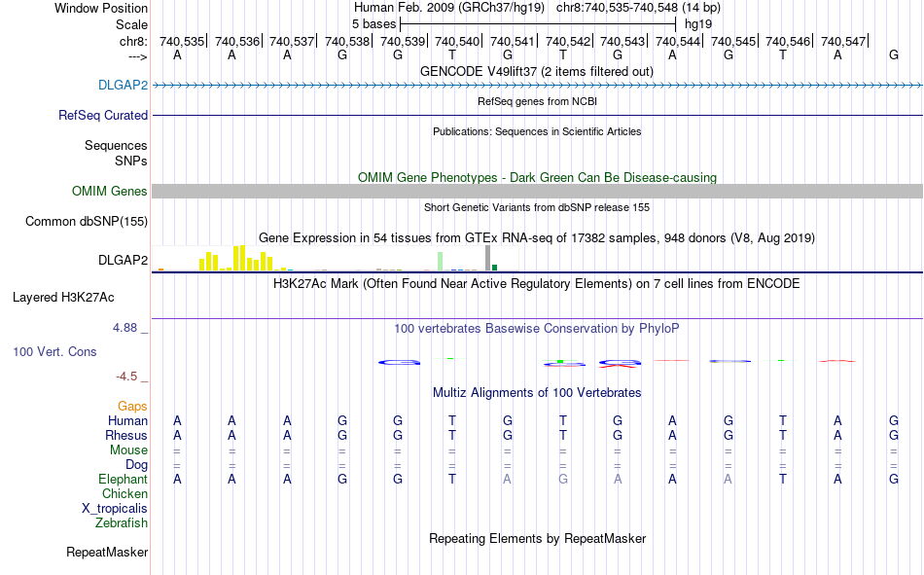Click the DLGAP2 gene arrow line
The height and width of the screenshot is (575, 924).
click(538, 85)
